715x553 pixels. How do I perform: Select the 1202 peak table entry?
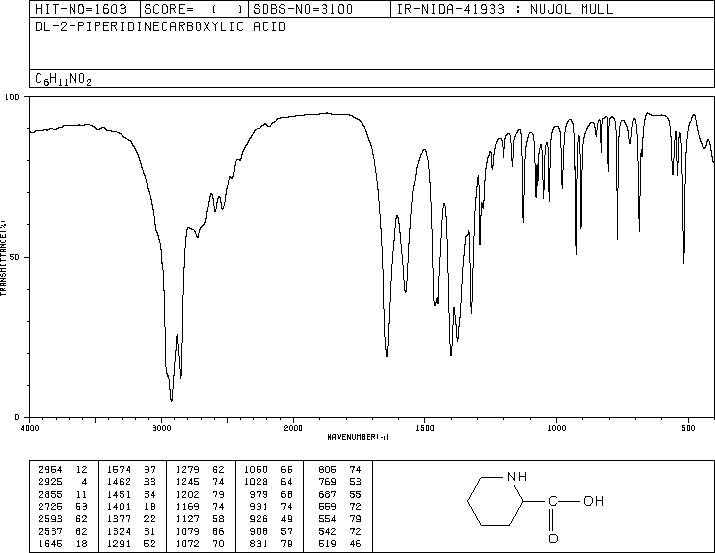coord(200,494)
